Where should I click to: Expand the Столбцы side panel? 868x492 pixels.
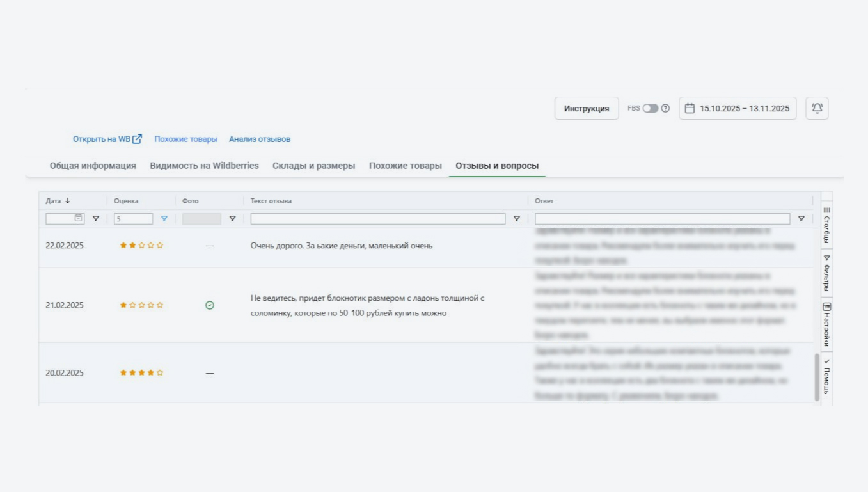click(826, 225)
